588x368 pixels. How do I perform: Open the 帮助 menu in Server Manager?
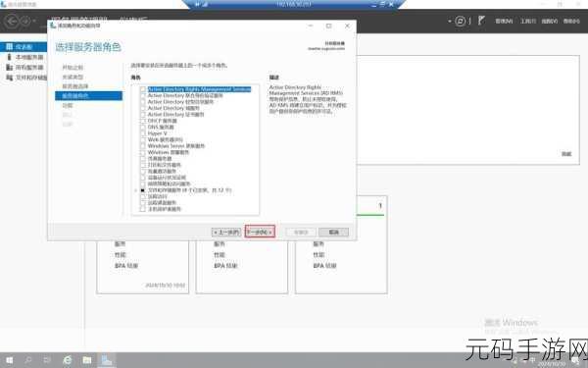(571, 22)
